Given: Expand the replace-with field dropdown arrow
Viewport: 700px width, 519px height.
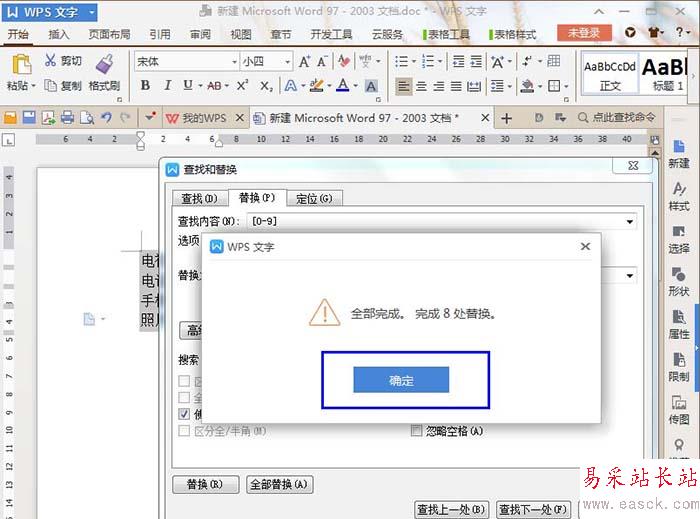Looking at the screenshot, I should (x=629, y=275).
